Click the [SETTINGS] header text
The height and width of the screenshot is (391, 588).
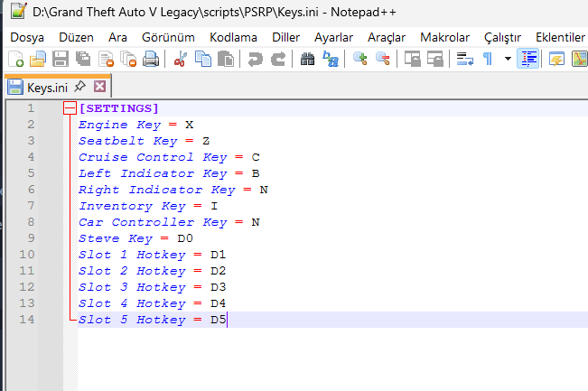click(x=118, y=108)
